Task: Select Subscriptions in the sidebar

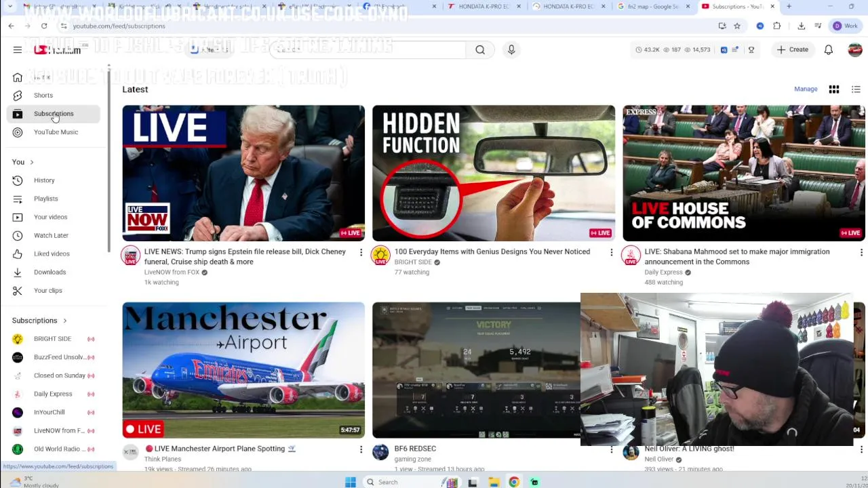Action: 54,114
